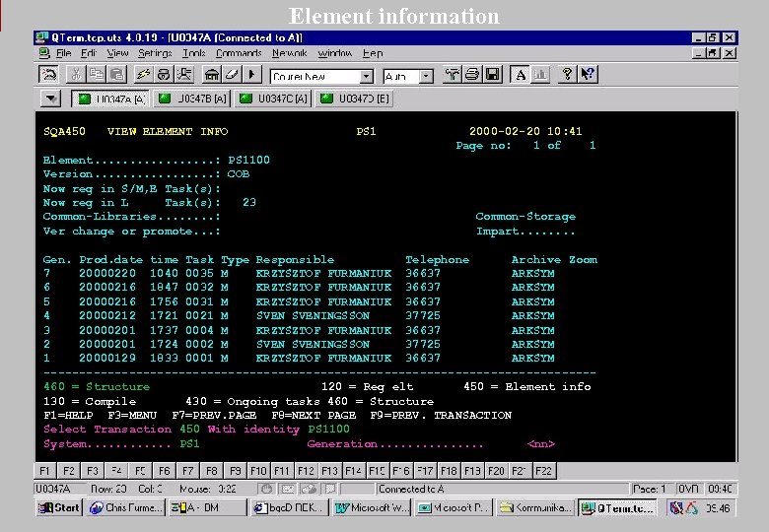Click the Paste clipboard icon
This screenshot has height=532, width=769.
116,75
